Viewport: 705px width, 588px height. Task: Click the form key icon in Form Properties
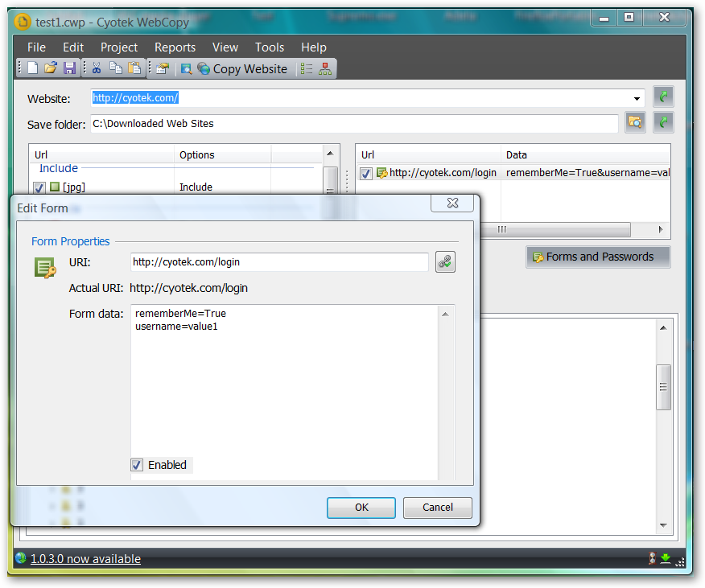45,268
